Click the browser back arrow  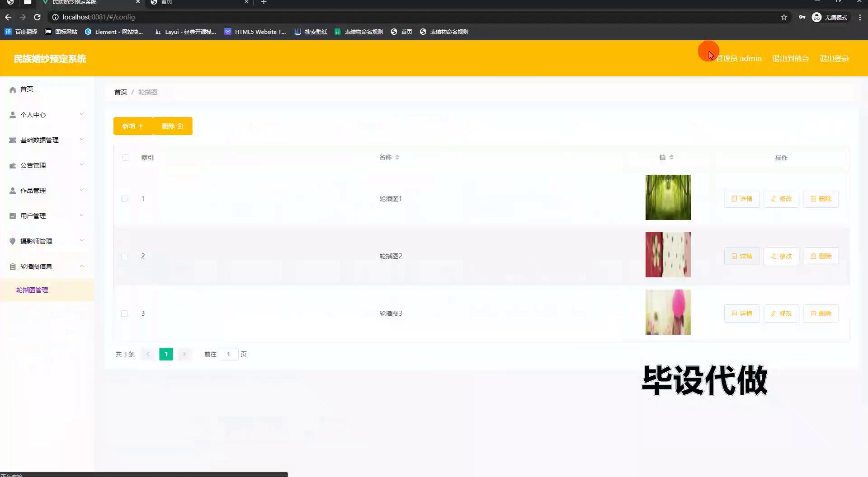[8, 17]
